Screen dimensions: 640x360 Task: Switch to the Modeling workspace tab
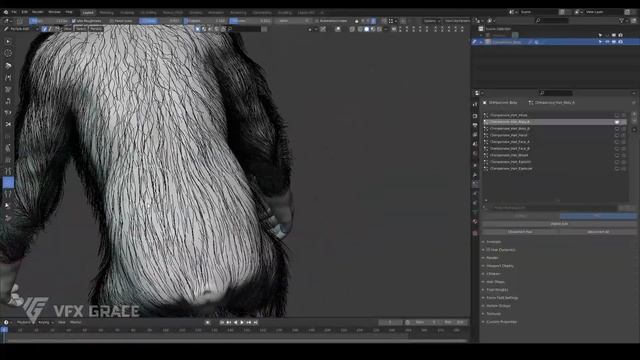pos(107,13)
